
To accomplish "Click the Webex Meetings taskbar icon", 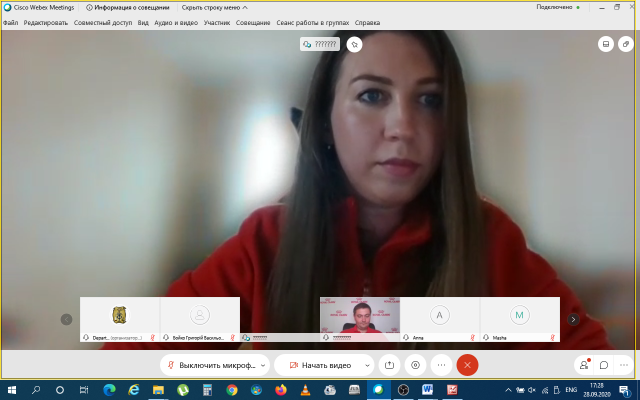I will (x=379, y=390).
